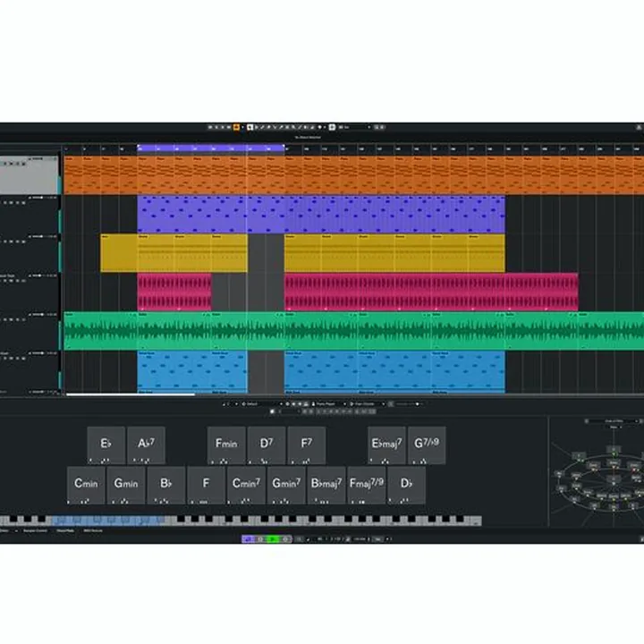Screen dimensions: 644x644
Task: Click the horizontal scrollbar under the tracks
Action: tap(131, 394)
